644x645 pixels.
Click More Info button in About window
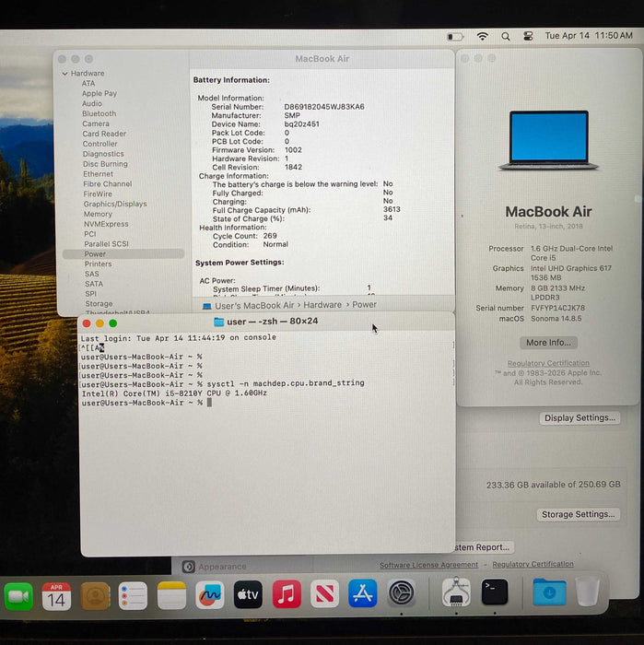[x=548, y=343]
